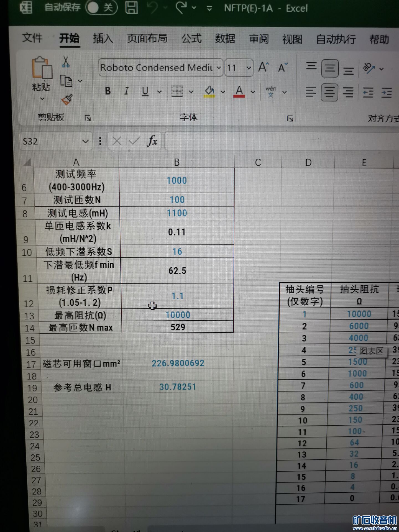
Task: Open the Clipboard (剪贴板) dialog launcher
Action: pyautogui.click(x=88, y=118)
